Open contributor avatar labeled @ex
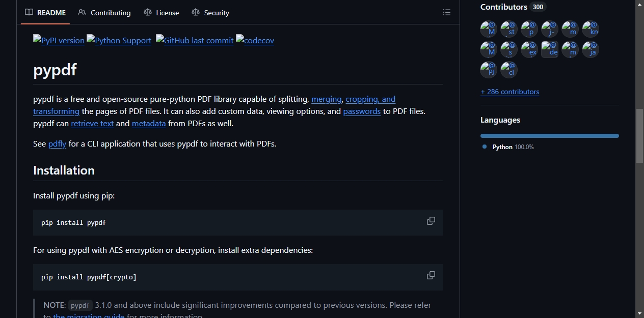Screen dimensions: 644x318 pyautogui.click(x=529, y=49)
